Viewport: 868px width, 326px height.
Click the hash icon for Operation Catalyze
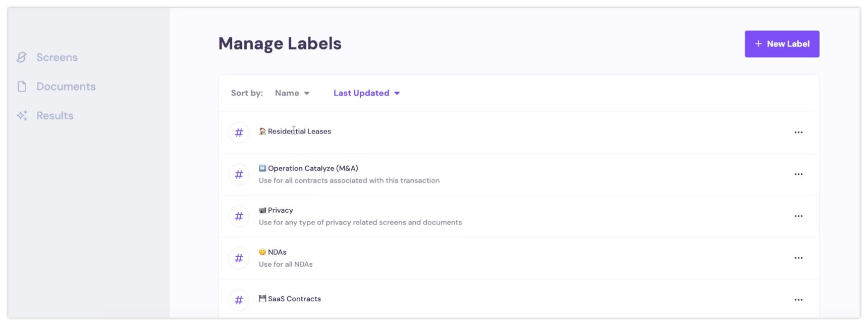[239, 175]
